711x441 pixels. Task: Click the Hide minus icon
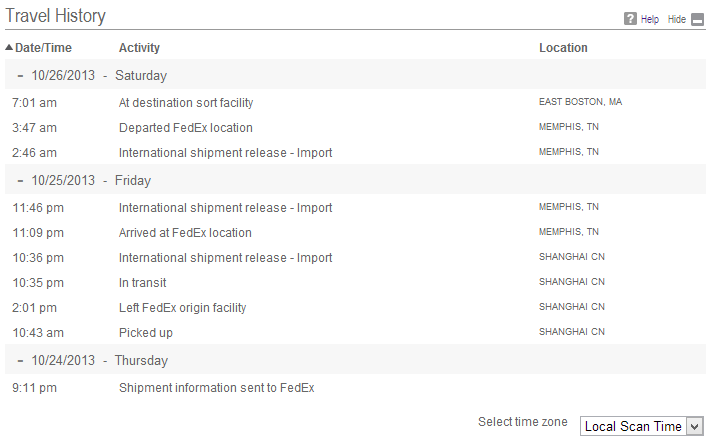point(697,19)
